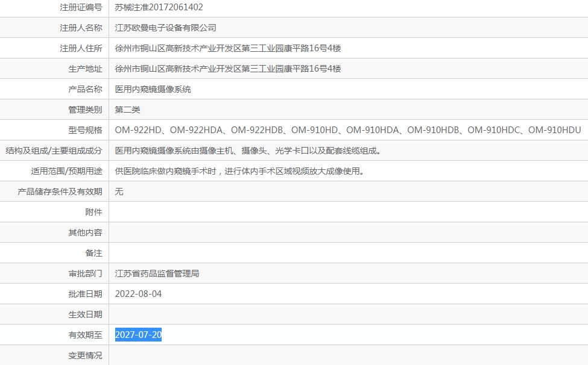Image resolution: width=588 pixels, height=365 pixels.
Task: Select the 审批部门 label
Action: [x=85, y=273]
